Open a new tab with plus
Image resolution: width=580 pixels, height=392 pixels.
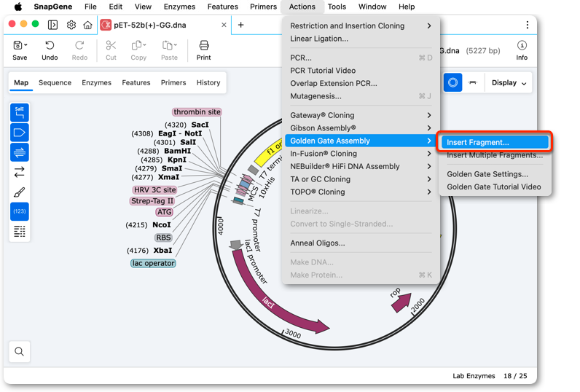point(240,25)
